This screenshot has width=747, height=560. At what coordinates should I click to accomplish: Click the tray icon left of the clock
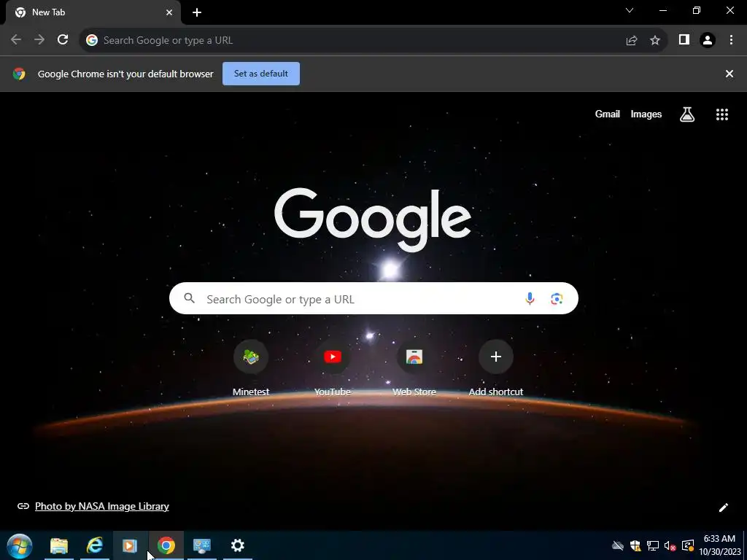(688, 545)
